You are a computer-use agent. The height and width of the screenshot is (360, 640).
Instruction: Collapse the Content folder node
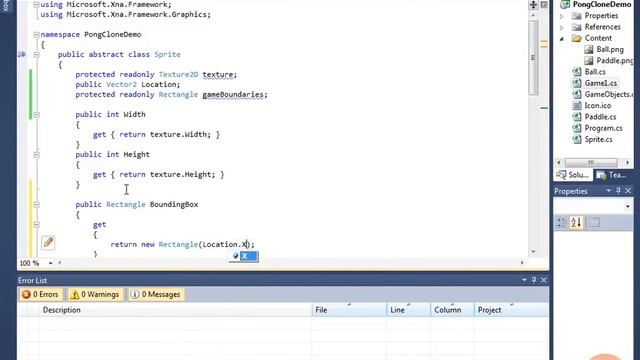coord(562,39)
